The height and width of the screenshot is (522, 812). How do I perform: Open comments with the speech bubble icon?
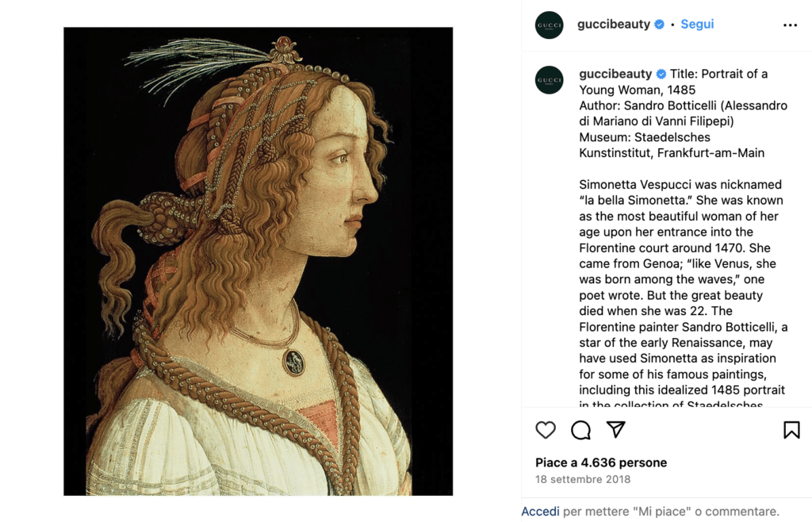[x=581, y=430]
